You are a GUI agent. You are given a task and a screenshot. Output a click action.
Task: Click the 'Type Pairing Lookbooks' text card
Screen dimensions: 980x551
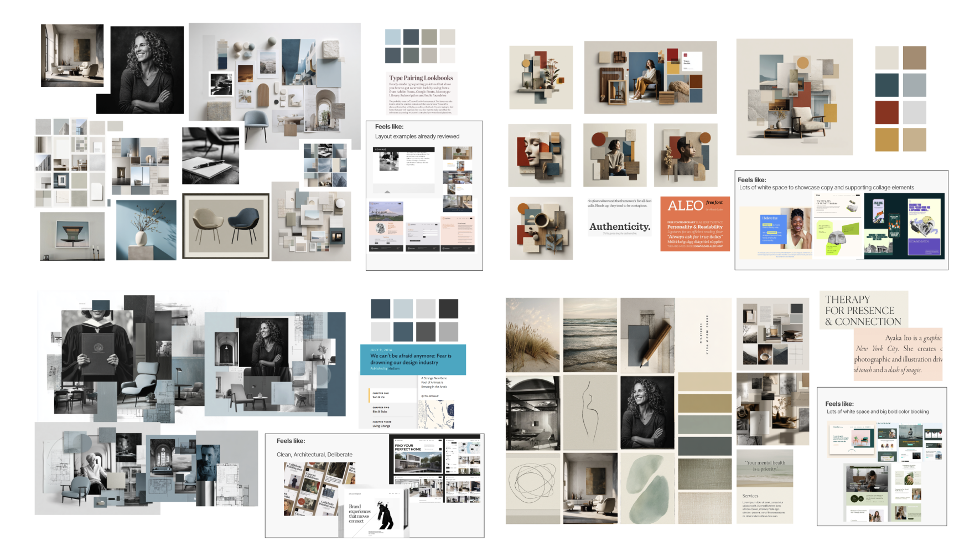point(421,94)
